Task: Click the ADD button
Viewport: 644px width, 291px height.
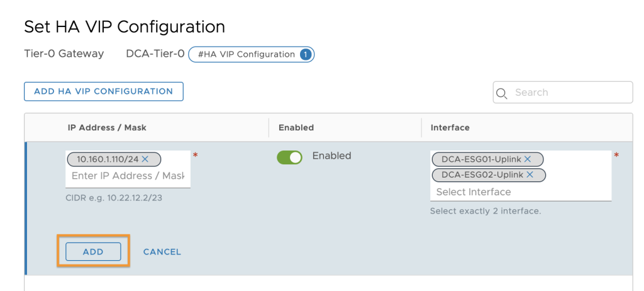Action: (x=93, y=251)
